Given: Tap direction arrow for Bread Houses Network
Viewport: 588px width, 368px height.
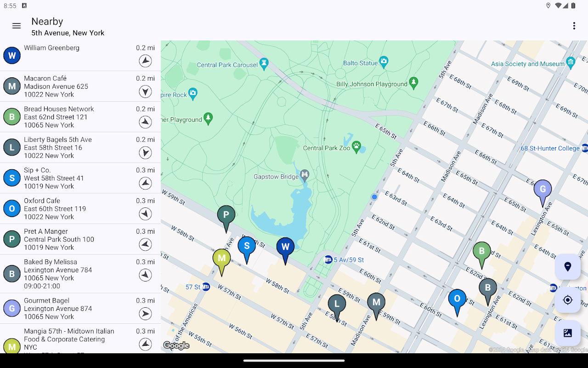Looking at the screenshot, I should tap(145, 122).
